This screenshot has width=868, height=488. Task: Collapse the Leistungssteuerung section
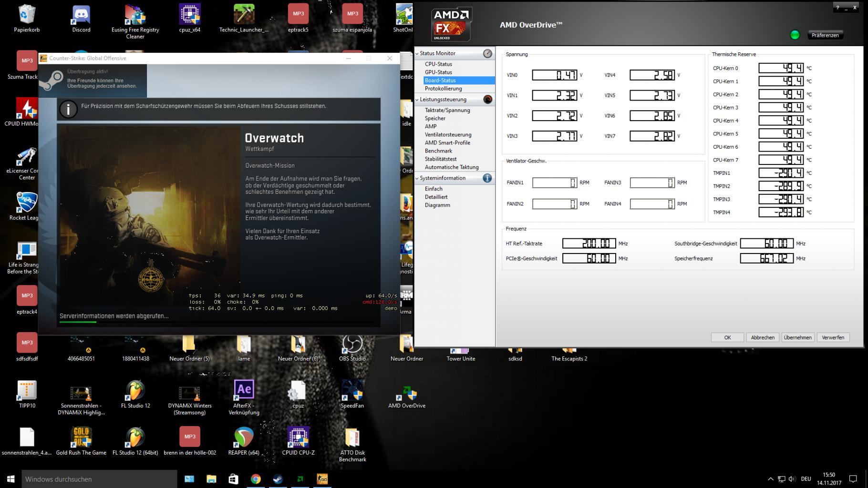click(417, 100)
